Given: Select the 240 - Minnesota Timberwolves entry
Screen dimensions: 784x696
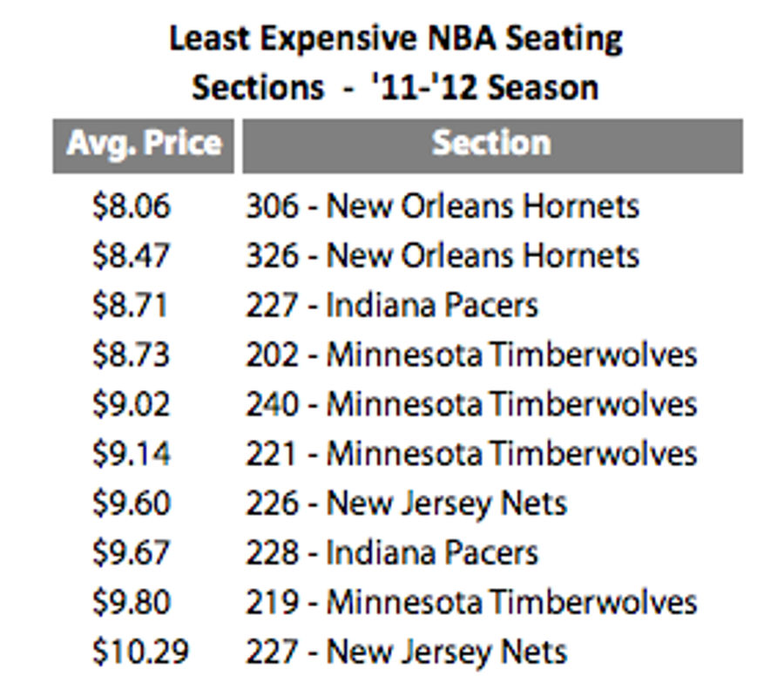Looking at the screenshot, I should [471, 403].
